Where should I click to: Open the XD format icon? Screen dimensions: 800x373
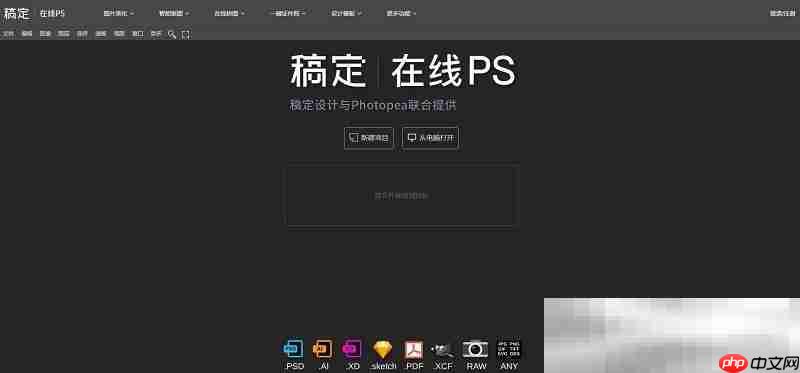(353, 350)
